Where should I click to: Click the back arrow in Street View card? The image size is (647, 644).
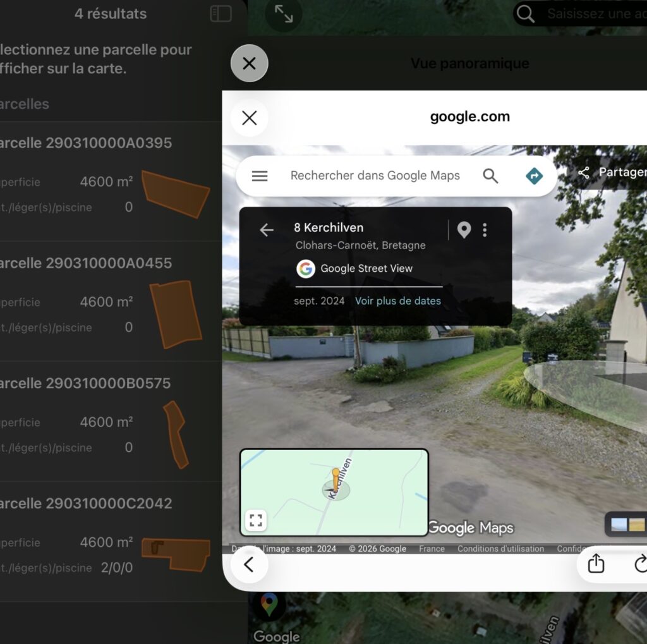[x=267, y=229]
